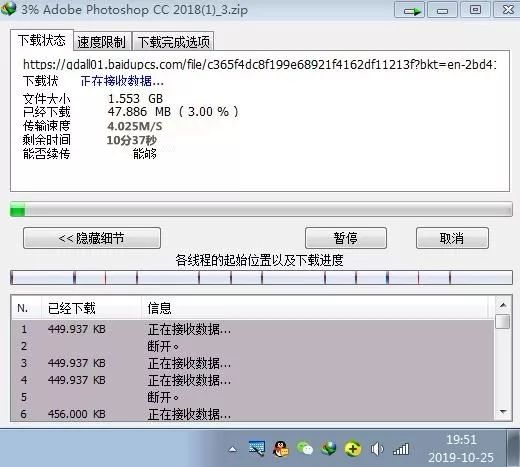
Task: Click the 1.553 GB file size value
Action: (135, 99)
